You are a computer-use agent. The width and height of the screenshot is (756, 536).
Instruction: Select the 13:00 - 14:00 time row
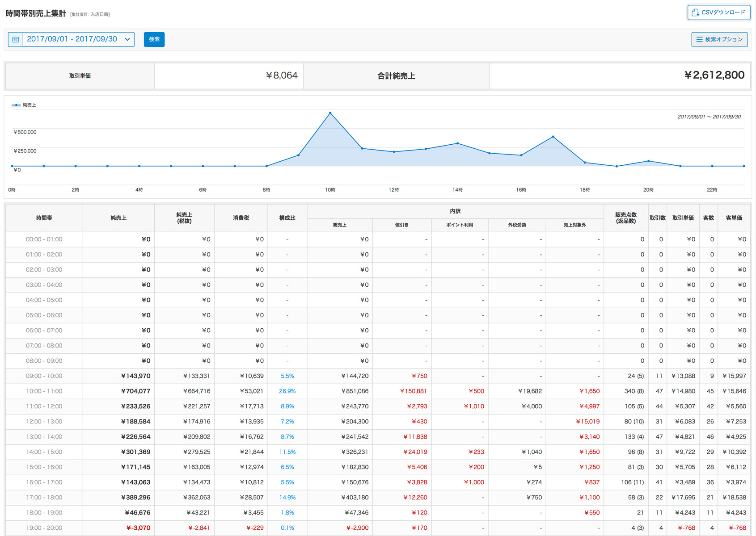click(378, 437)
